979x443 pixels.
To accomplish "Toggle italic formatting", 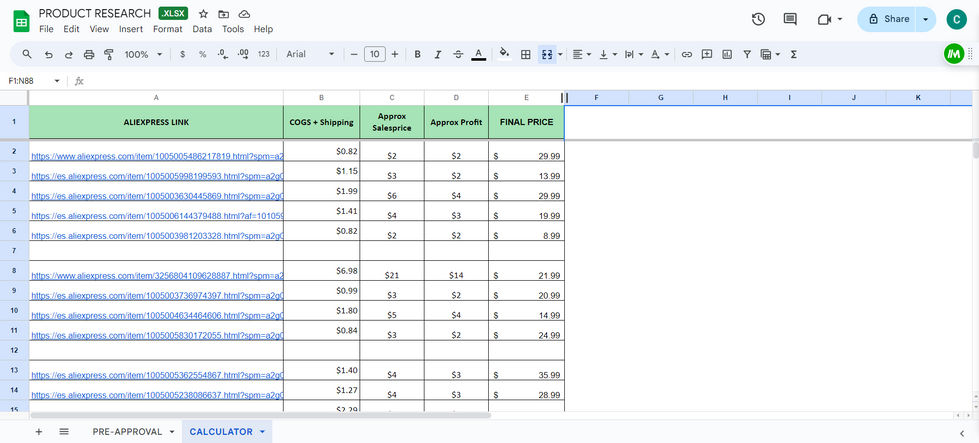I will [x=438, y=54].
